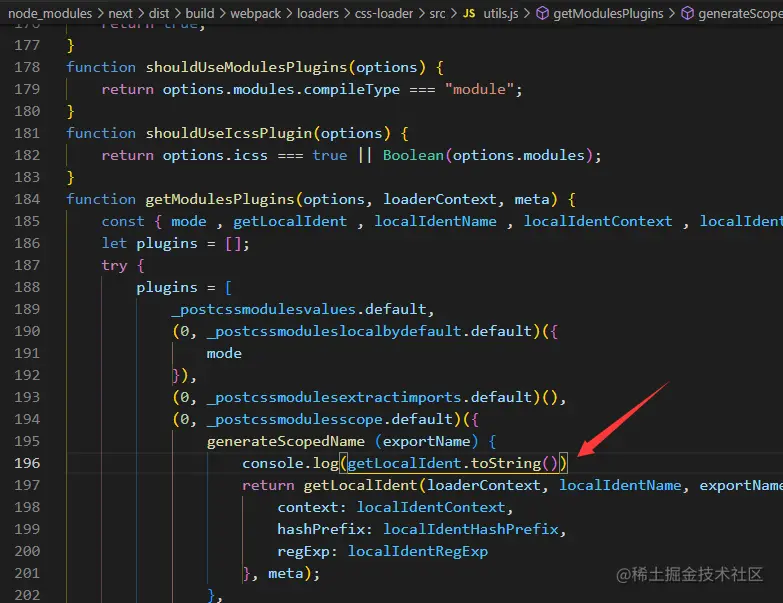Click localIdentRegExp on line 200
The width and height of the screenshot is (783, 603).
418,551
